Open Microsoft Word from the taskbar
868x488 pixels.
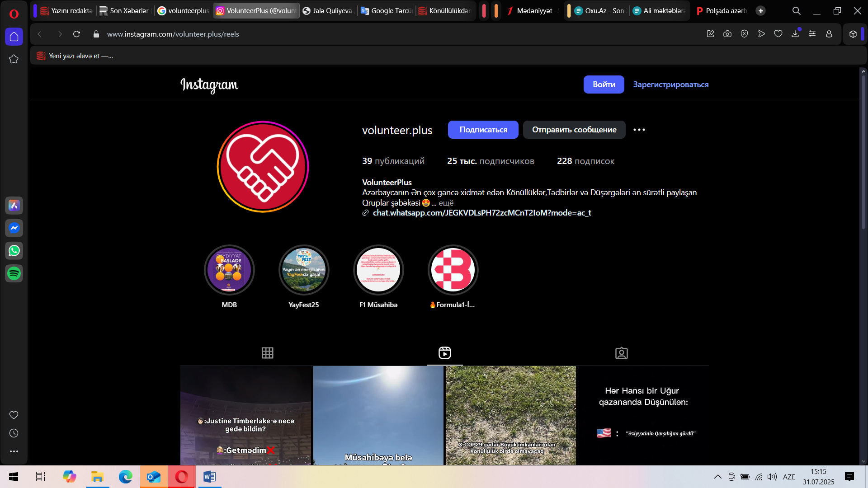pyautogui.click(x=210, y=477)
